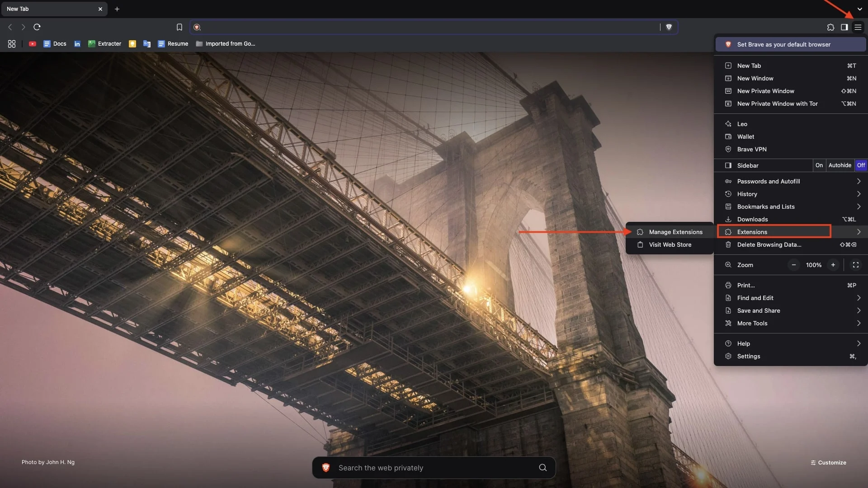The image size is (868, 488).
Task: Open the apps grid icon in bookmarks bar
Action: pos(12,44)
